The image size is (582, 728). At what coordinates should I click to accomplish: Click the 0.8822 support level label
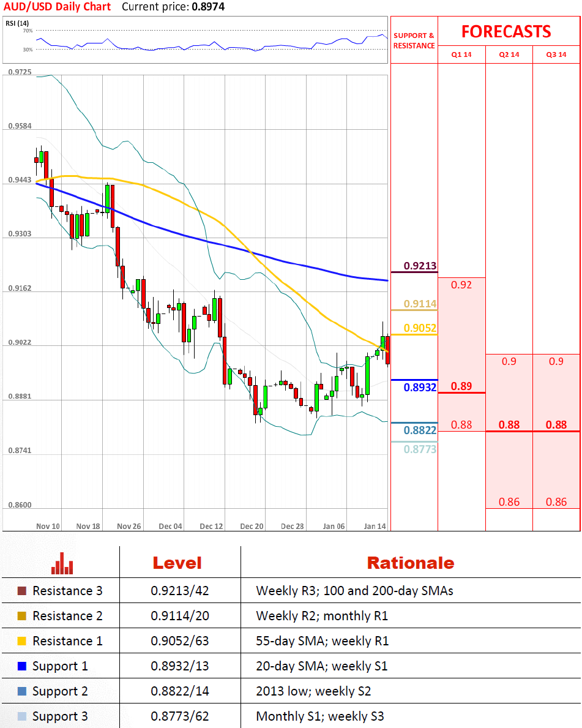coord(420,430)
